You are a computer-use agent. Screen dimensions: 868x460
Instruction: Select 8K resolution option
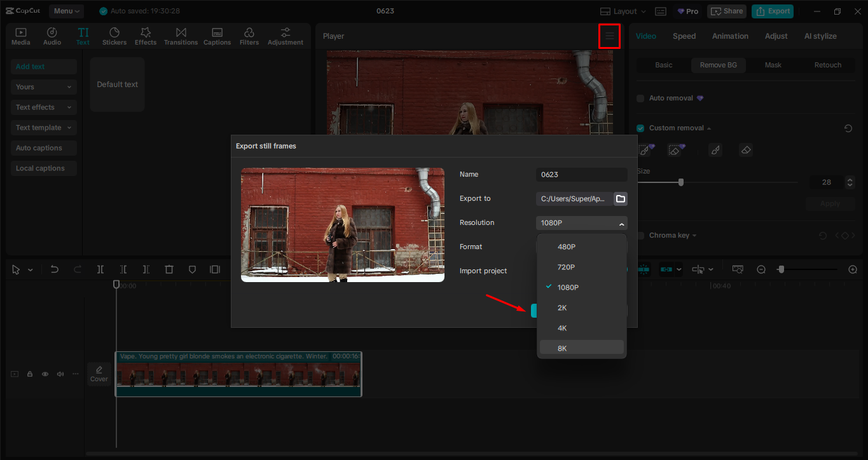coord(562,348)
